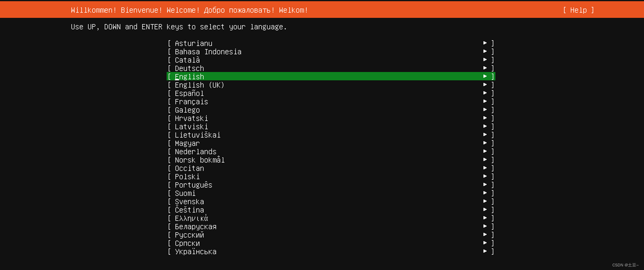Click arrow icon on Norsk bokmål row
Screen dimensions: 644x270
(485, 159)
